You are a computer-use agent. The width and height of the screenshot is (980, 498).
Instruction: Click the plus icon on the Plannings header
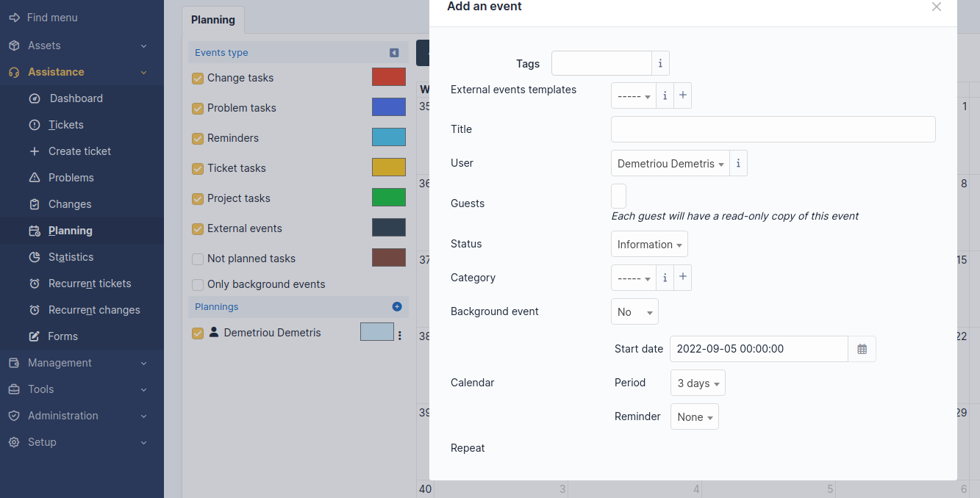pos(397,306)
